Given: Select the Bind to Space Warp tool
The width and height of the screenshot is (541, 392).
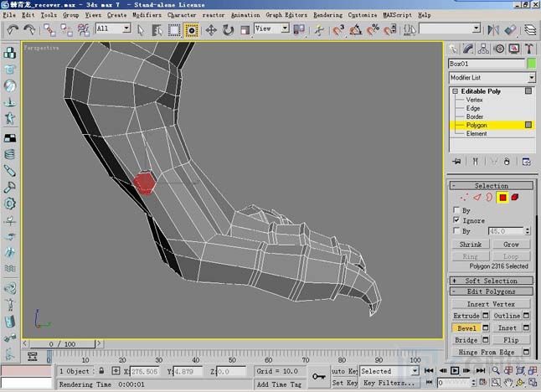Looking at the screenshot, I should coord(84,30).
